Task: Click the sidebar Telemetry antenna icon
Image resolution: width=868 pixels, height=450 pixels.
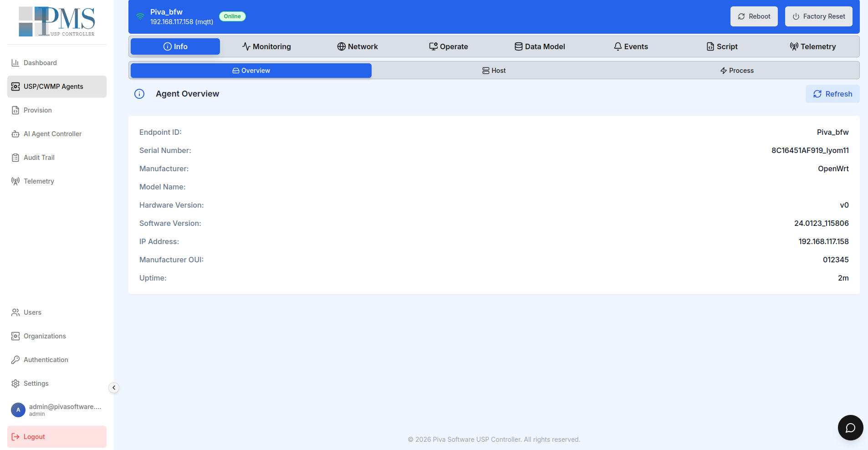Action: tap(15, 181)
